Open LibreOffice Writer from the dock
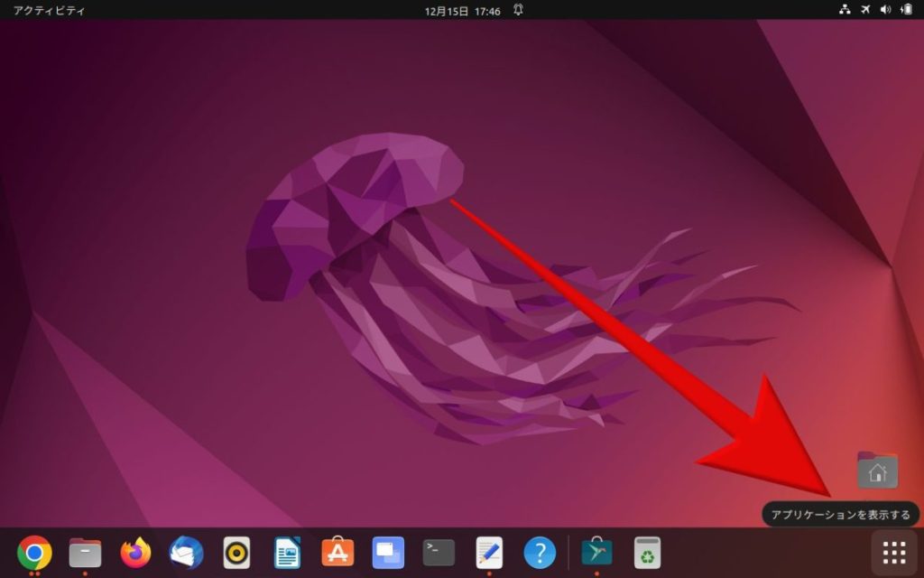Screen dimensions: 924x578 click(x=288, y=553)
